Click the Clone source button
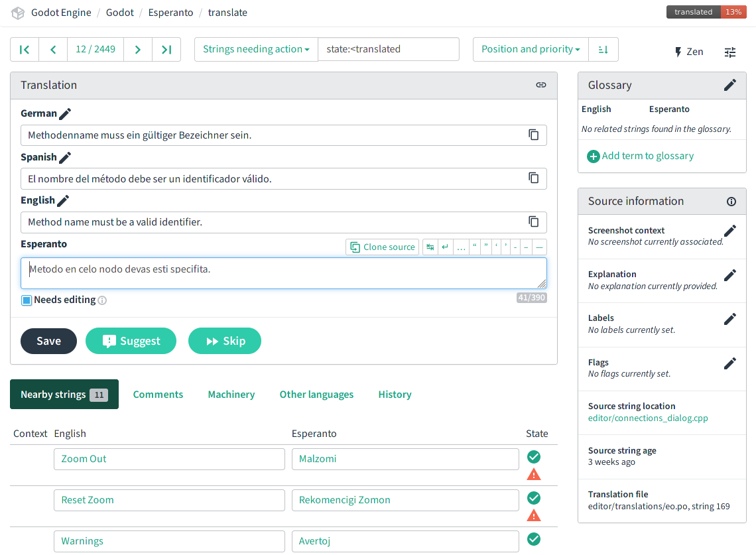The image size is (756, 555). tap(382, 246)
